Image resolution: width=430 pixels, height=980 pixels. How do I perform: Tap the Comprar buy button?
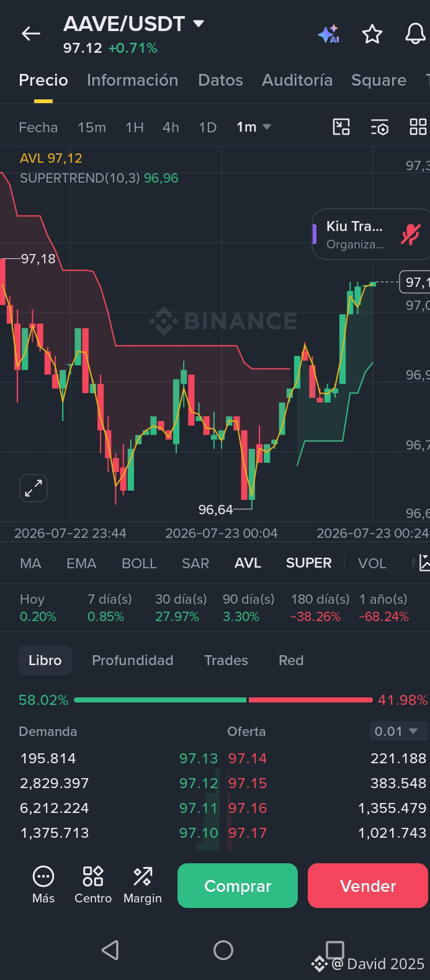click(238, 886)
